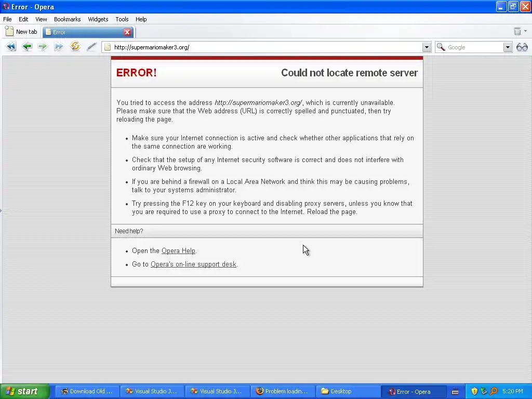Switch to first Visual Studio J taskbar item
This screenshot has height=399, width=532.
152,391
